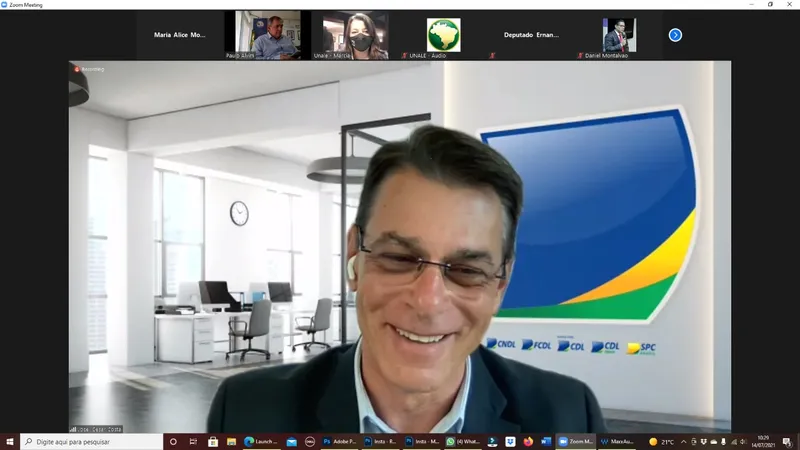Open the 21°C weather widget

click(662, 442)
